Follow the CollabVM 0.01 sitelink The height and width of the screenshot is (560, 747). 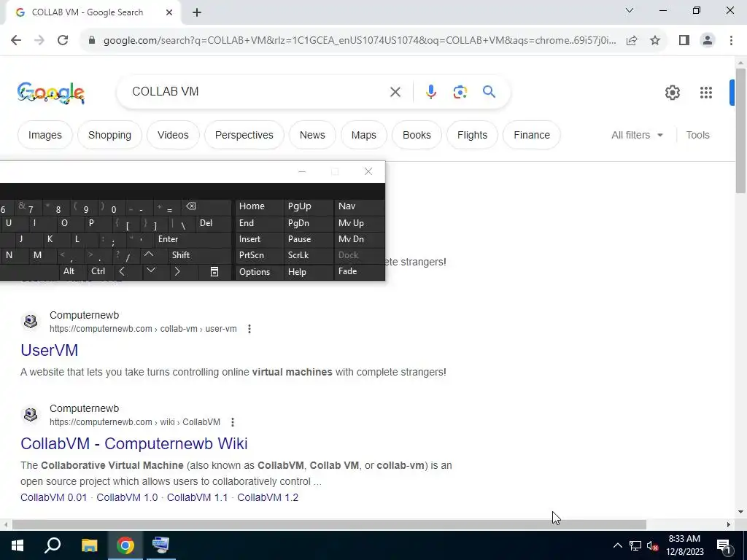(x=54, y=497)
